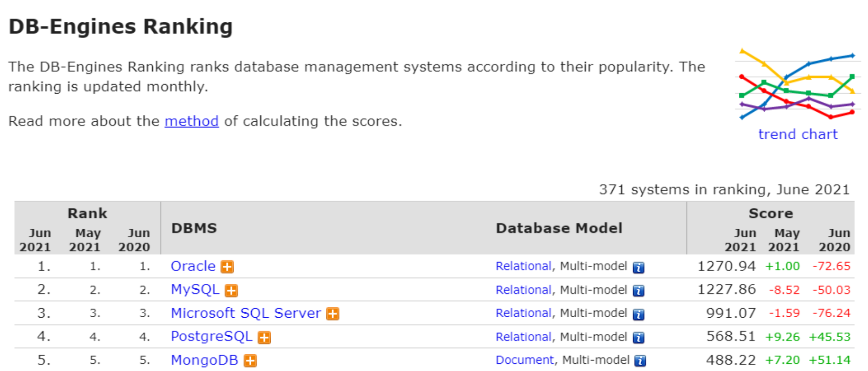
Task: Open the MySQL DBMS link
Action: (195, 289)
